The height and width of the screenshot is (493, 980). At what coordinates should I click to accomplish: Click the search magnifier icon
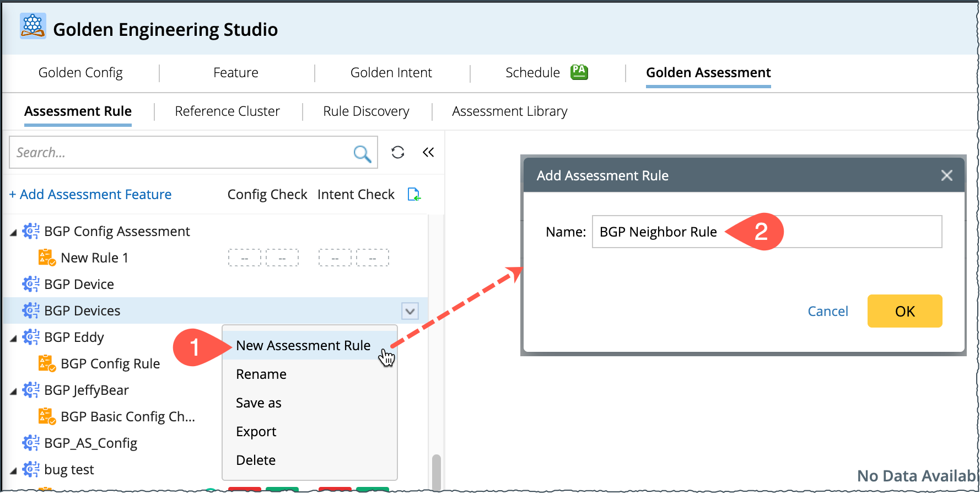point(362,153)
